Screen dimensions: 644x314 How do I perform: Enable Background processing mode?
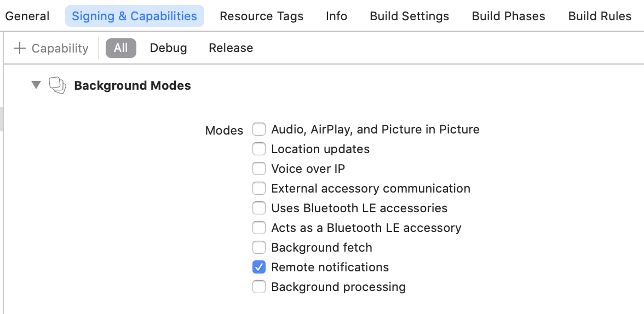259,287
